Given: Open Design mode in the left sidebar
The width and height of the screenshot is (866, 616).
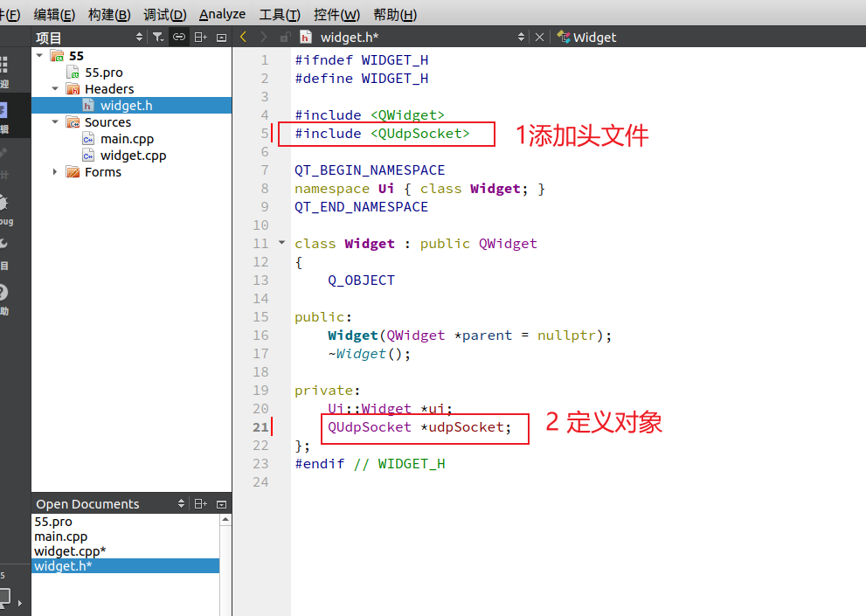Looking at the screenshot, I should (x=4, y=163).
